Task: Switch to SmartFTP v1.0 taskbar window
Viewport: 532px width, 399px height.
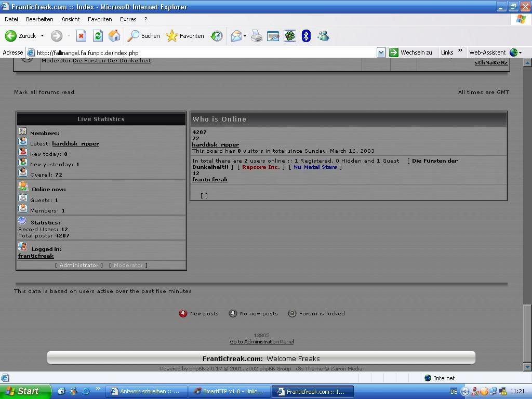Action: (229, 392)
